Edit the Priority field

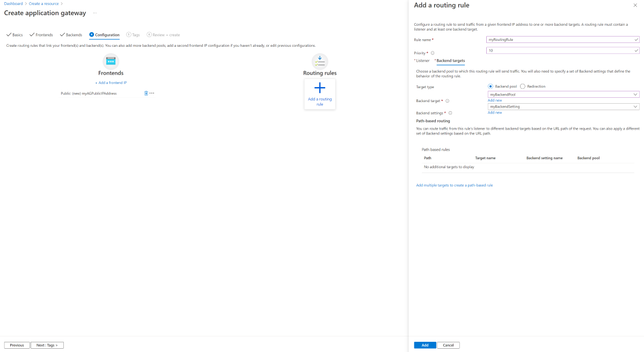(563, 51)
